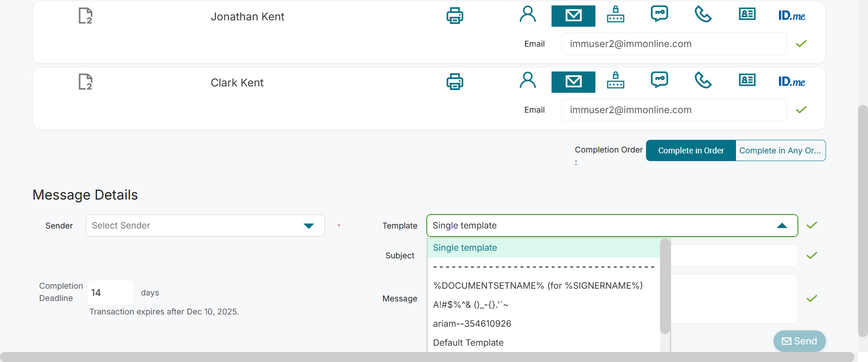
Task: Collapse the Template dropdown arrow
Action: [x=782, y=226]
